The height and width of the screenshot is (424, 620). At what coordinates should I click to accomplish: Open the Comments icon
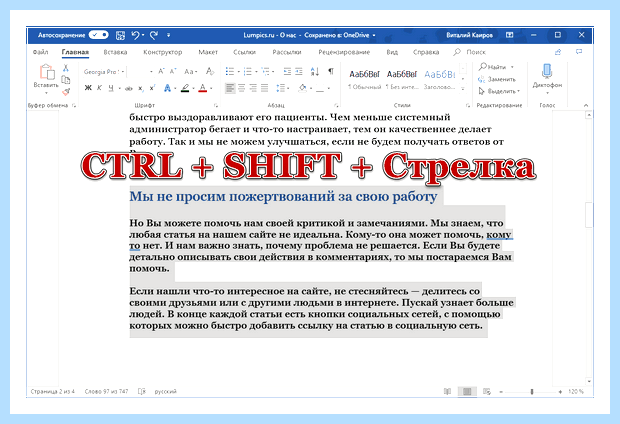tap(579, 52)
